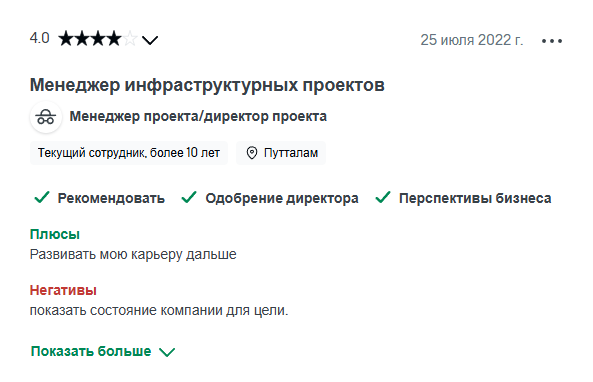Click the Плюсы section heading
The width and height of the screenshot is (593, 382).
55,234
